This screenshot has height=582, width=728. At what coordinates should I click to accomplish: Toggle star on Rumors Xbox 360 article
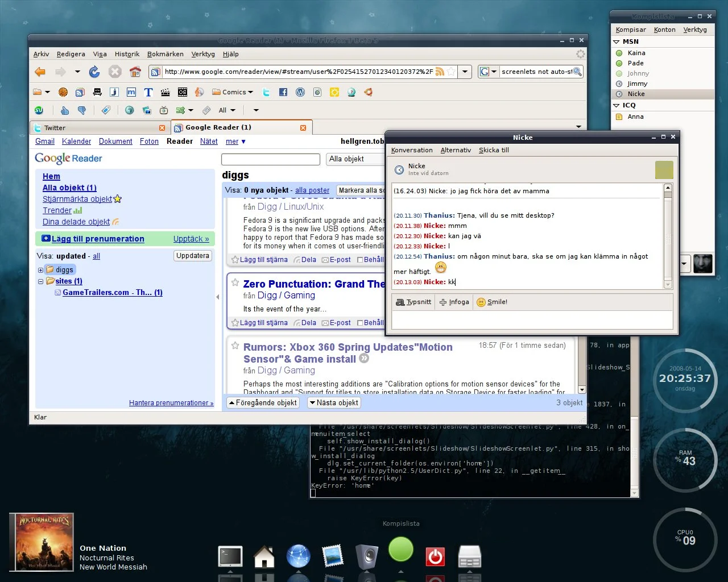[235, 346]
